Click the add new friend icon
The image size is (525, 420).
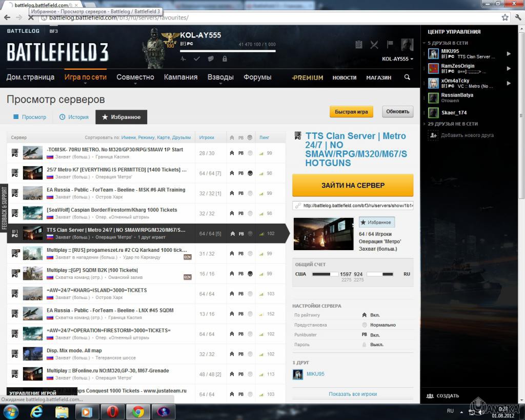point(433,135)
